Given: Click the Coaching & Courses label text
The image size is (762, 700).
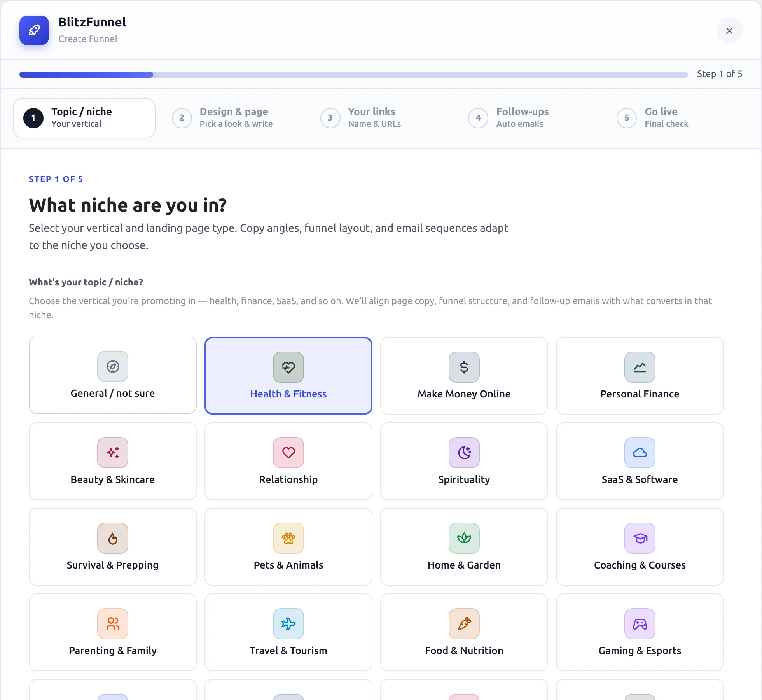Looking at the screenshot, I should (x=640, y=565).
